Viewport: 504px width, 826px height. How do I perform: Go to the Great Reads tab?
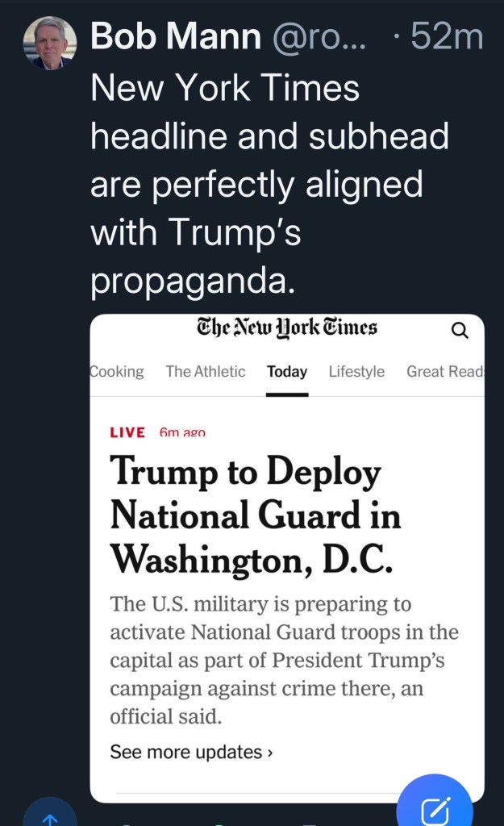click(x=444, y=372)
